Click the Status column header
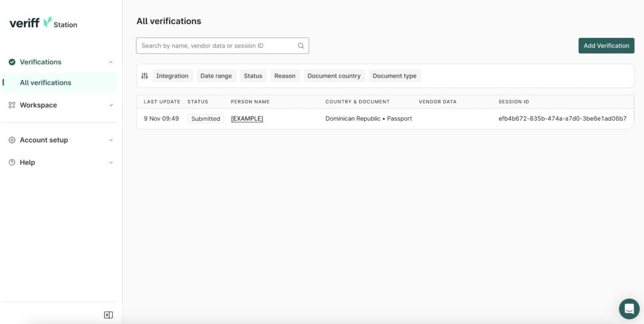The image size is (644, 324). pyautogui.click(x=198, y=102)
